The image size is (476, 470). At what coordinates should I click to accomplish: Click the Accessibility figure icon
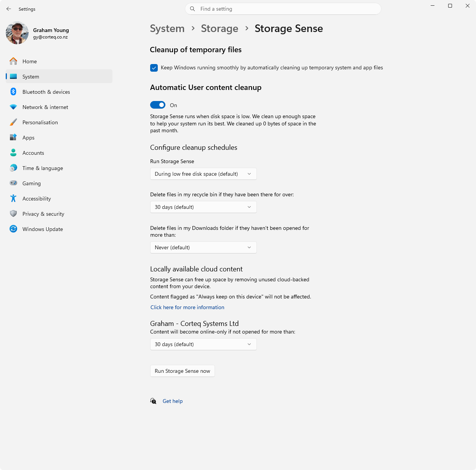tap(13, 198)
